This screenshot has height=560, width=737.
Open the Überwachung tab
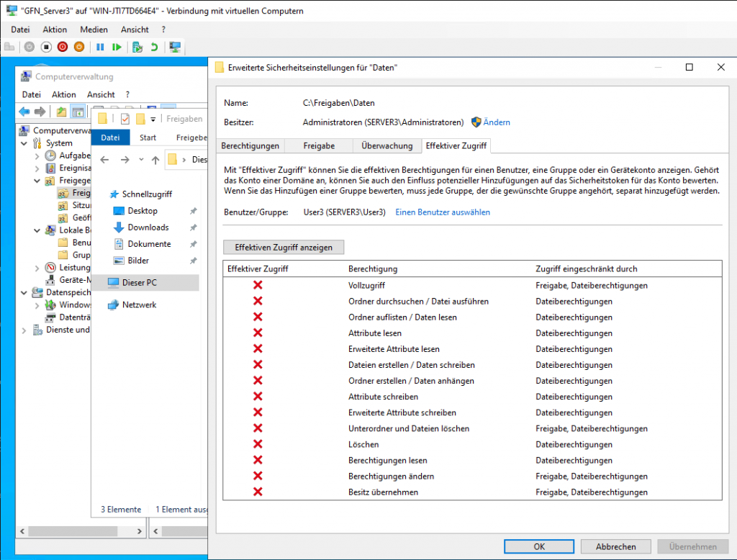tap(387, 145)
